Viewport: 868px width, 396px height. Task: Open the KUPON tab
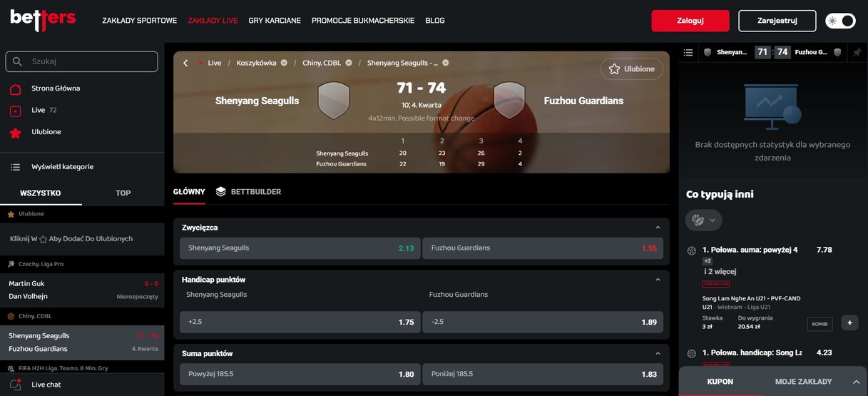click(720, 382)
